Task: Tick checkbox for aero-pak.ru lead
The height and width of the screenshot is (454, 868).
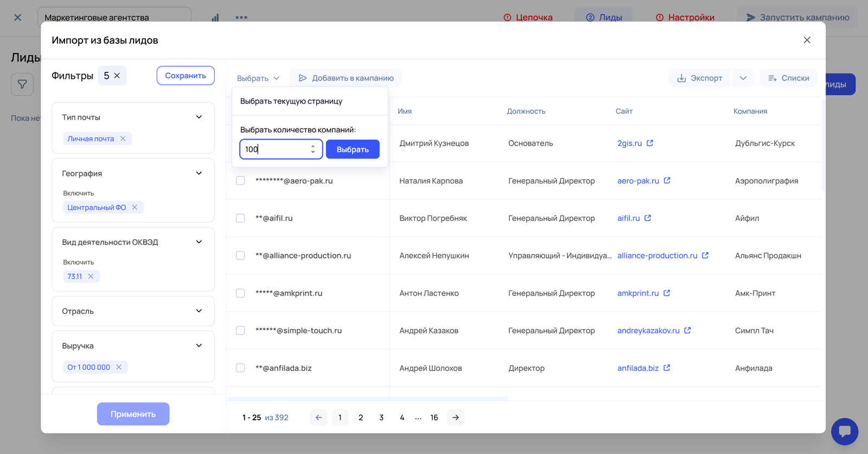Action: tap(240, 181)
